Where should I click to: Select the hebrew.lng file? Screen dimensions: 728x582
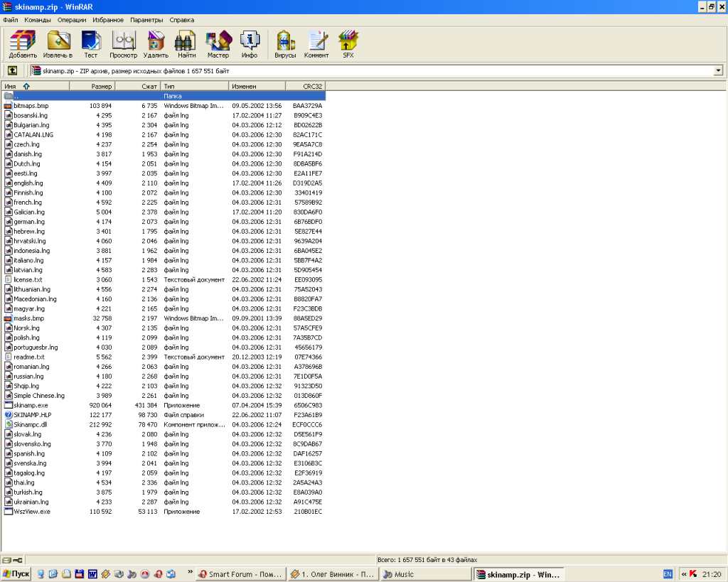[x=164, y=231]
